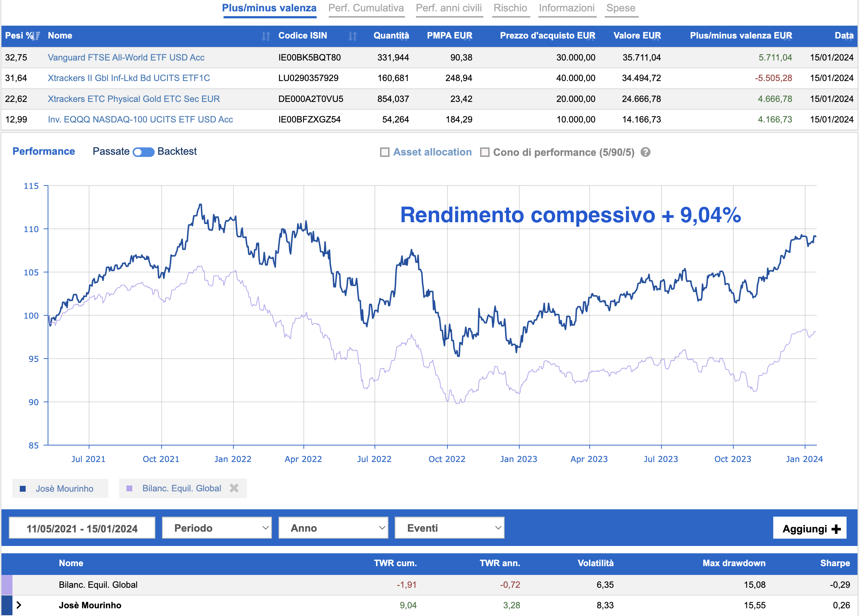Viewport: 859px width, 616px height.
Task: Click the plus icon on Aggiungi
Action: point(836,529)
